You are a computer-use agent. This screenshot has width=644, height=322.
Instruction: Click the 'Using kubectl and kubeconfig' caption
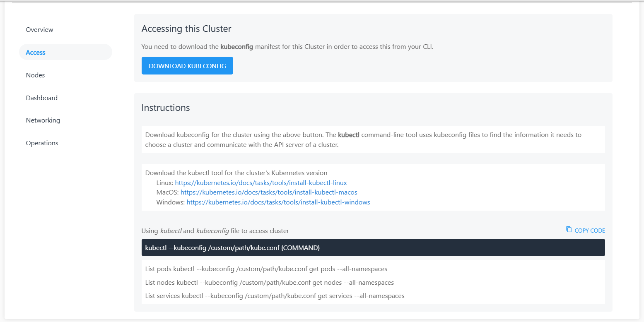click(215, 231)
